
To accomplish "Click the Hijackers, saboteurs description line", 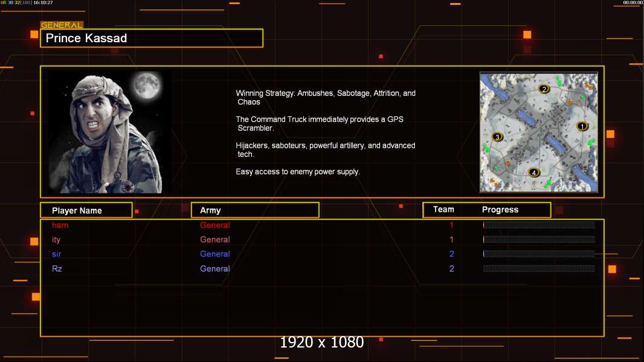I will click(326, 150).
